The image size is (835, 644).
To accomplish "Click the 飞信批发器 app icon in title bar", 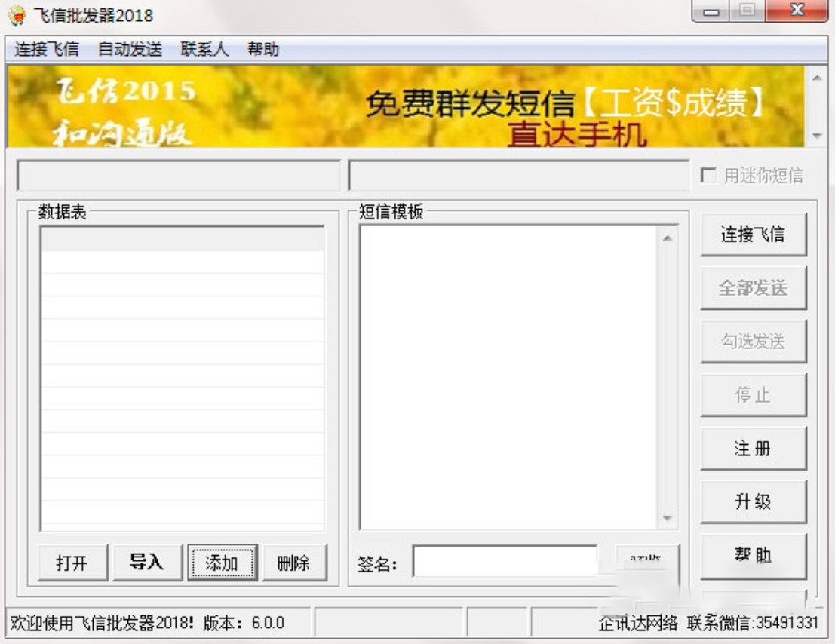I will pos(17,15).
